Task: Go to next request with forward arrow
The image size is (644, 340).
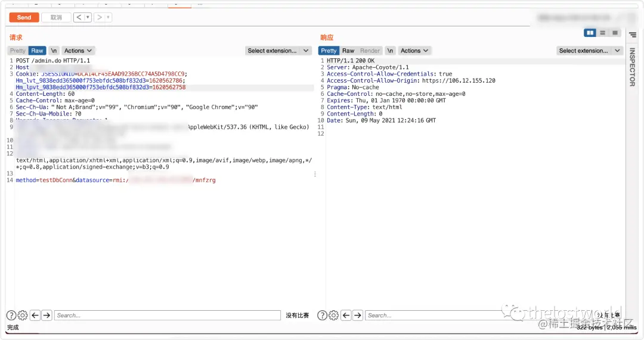Action: pos(100,17)
